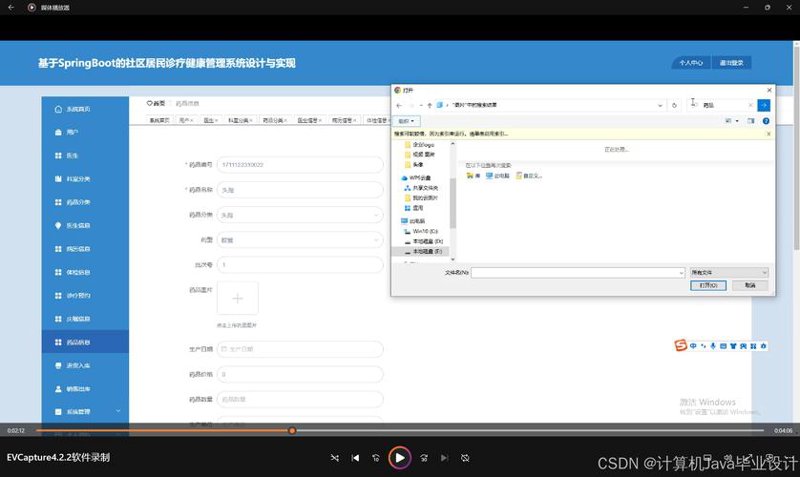Viewport: 800px width, 477px height.
Task: Select 本地磁盘 (D:) drive
Action: point(423,241)
